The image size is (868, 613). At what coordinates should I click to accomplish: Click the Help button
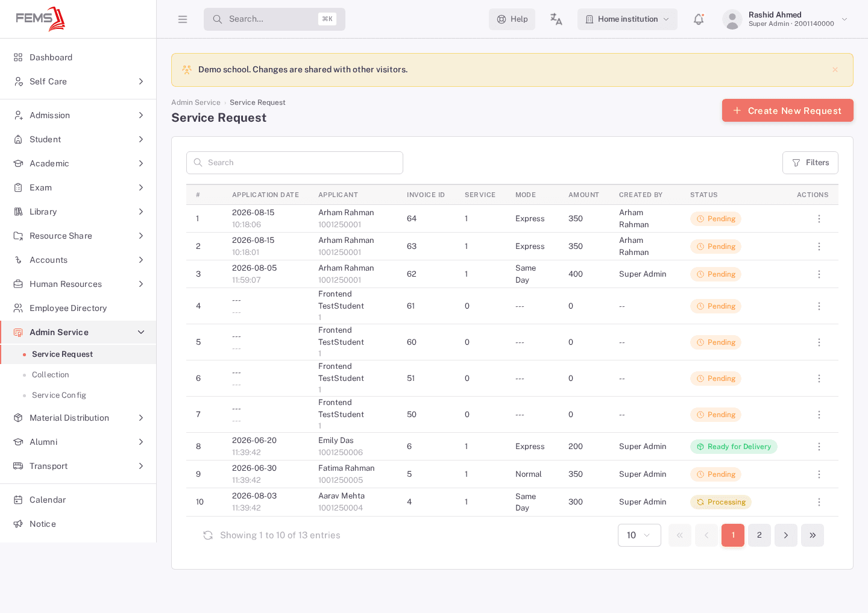(x=512, y=19)
